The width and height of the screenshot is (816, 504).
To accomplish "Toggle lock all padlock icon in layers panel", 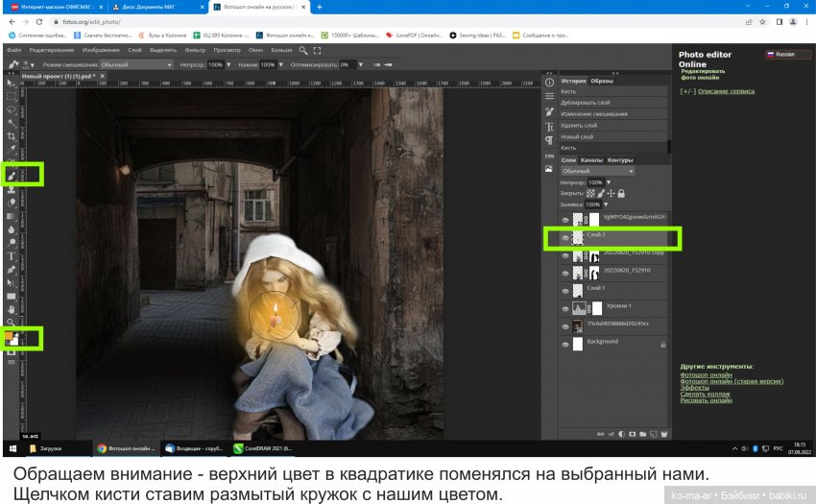I will pyautogui.click(x=621, y=193).
